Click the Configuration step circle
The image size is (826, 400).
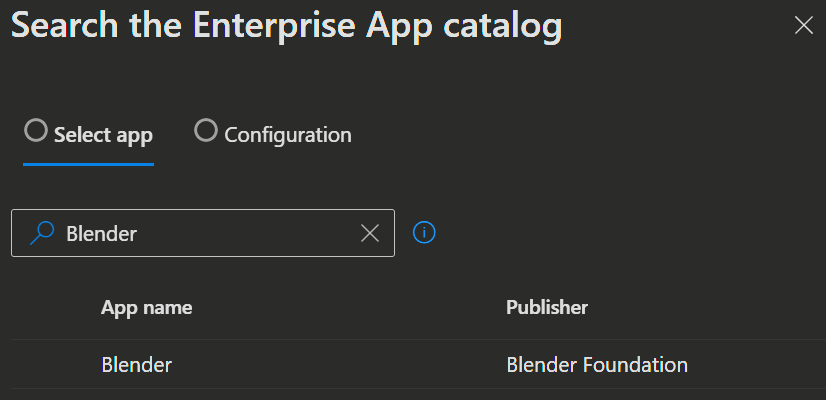(x=205, y=130)
